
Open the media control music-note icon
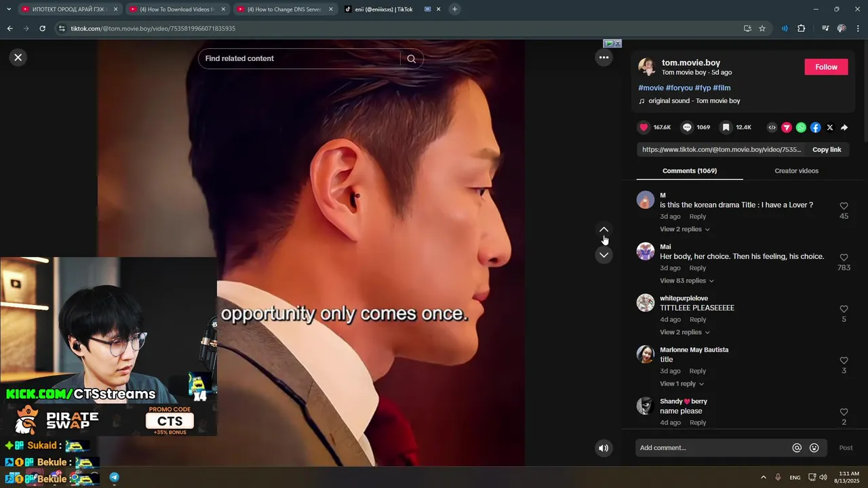(x=825, y=28)
